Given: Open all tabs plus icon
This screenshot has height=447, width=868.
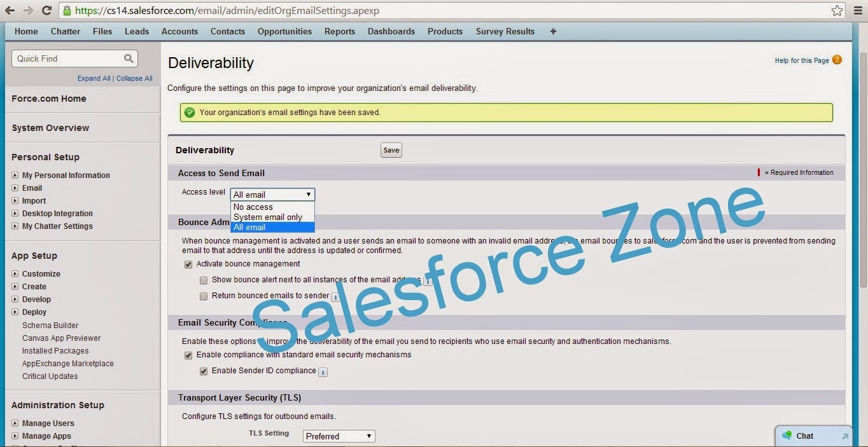Looking at the screenshot, I should coord(553,31).
